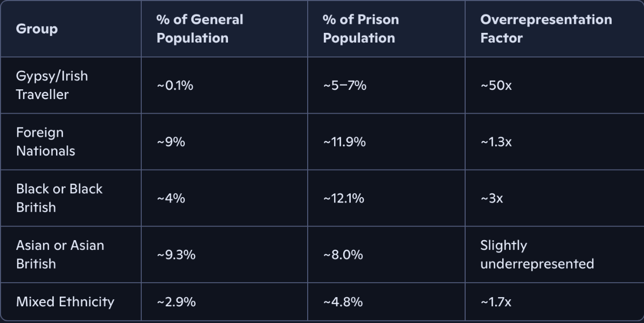Click the "% of General Population" header

click(199, 29)
